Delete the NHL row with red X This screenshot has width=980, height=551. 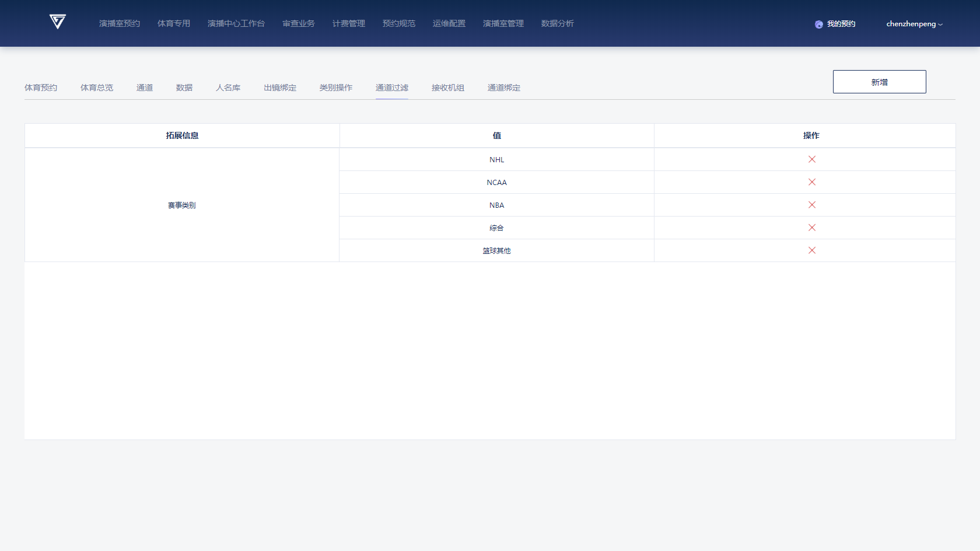coord(811,159)
